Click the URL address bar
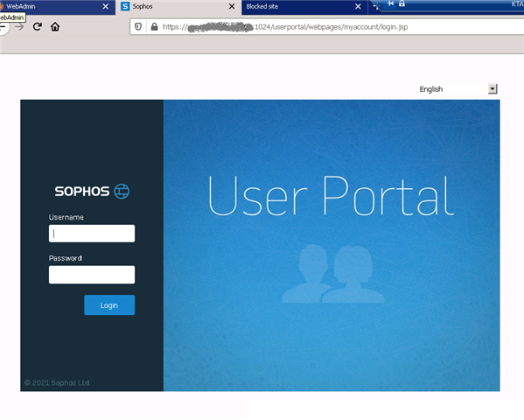 tap(327, 27)
